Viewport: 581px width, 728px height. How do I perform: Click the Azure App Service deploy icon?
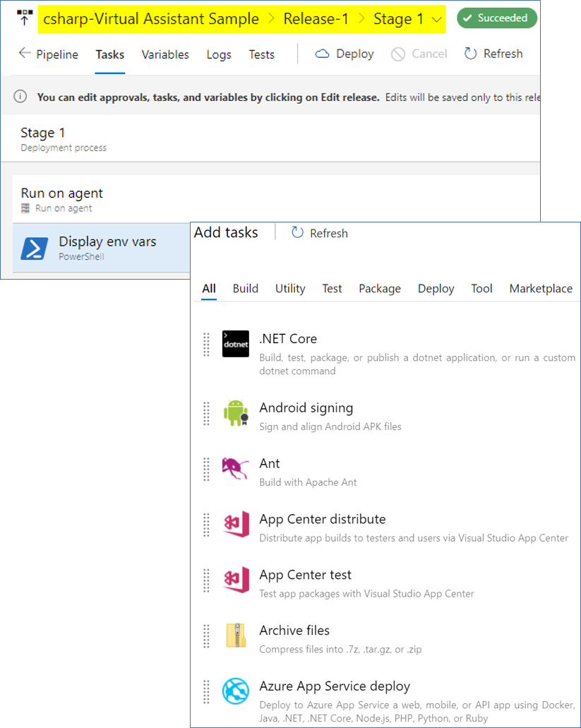point(236,691)
